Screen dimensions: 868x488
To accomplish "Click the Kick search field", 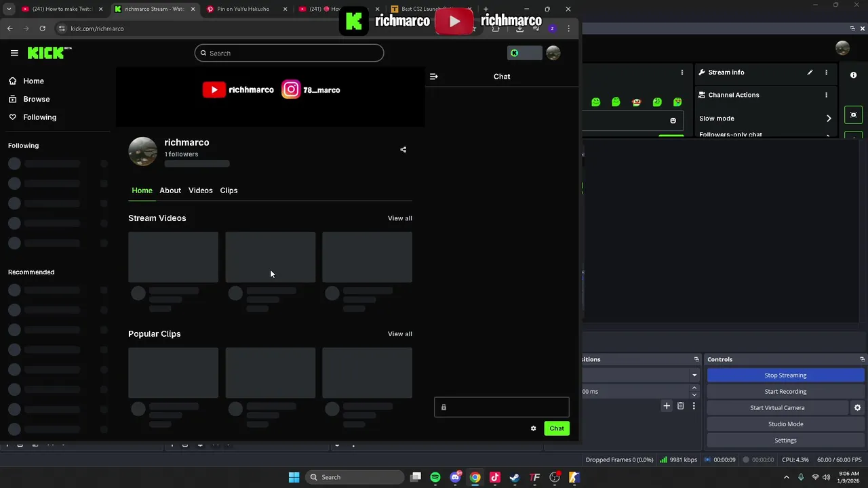I will [290, 53].
